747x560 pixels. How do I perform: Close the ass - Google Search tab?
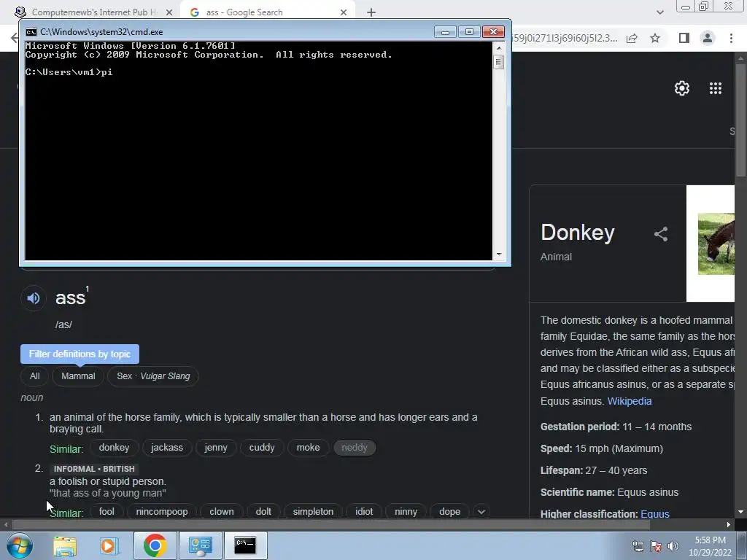point(344,12)
